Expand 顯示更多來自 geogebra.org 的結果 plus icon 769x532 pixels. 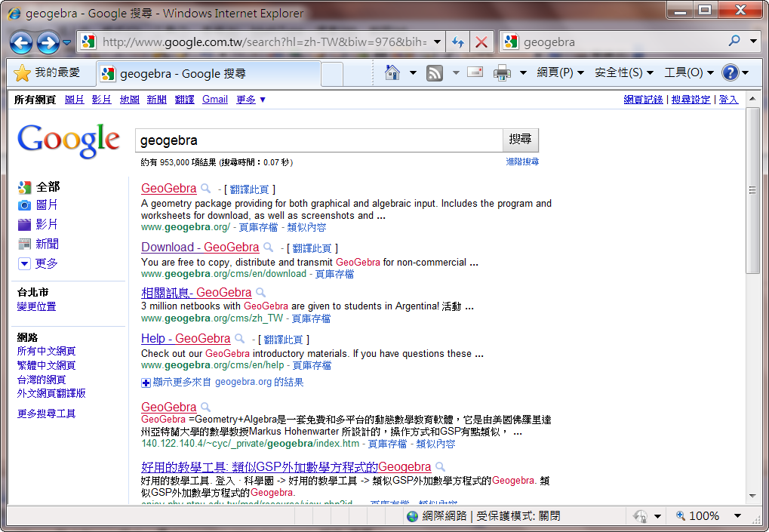click(x=146, y=383)
